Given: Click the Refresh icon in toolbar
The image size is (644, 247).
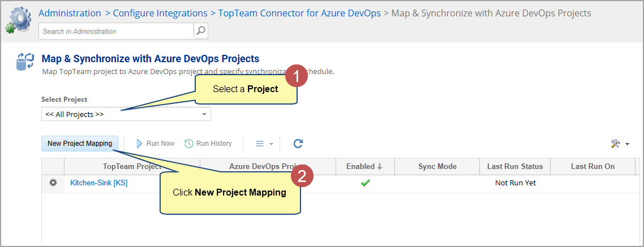Looking at the screenshot, I should [298, 144].
